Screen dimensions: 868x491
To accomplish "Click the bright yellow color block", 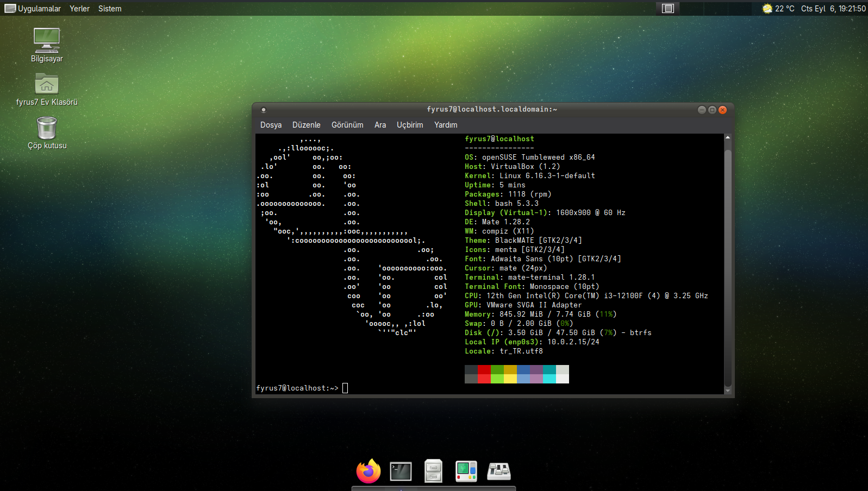I will point(510,379).
